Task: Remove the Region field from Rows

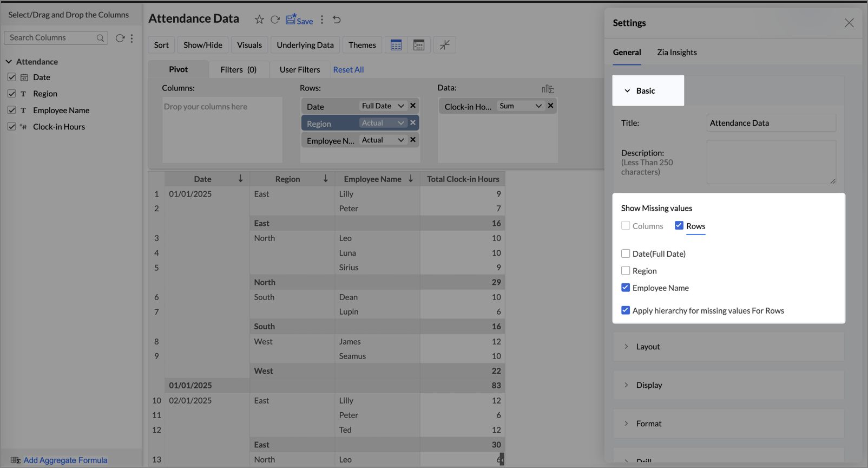Action: [x=413, y=123]
